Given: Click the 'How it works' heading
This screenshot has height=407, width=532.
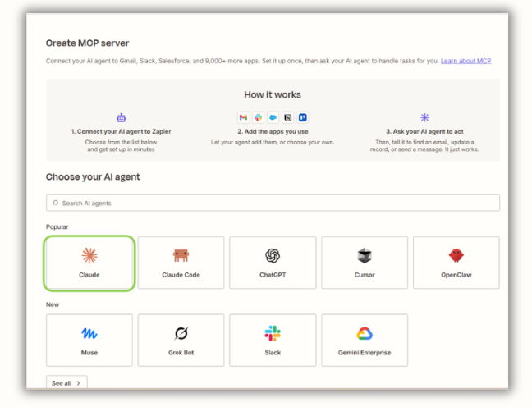Looking at the screenshot, I should 273,94.
